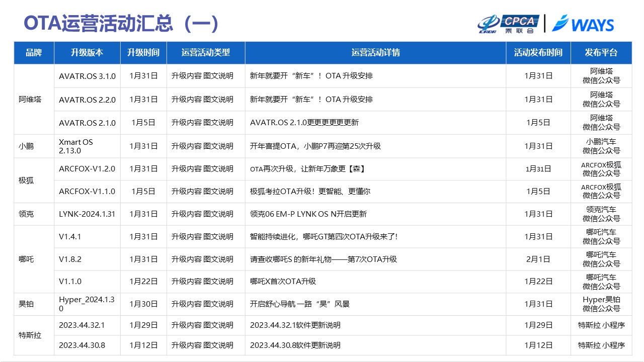Click version Hyper_2024.1.30
This screenshot has height=362, width=644.
[87, 304]
